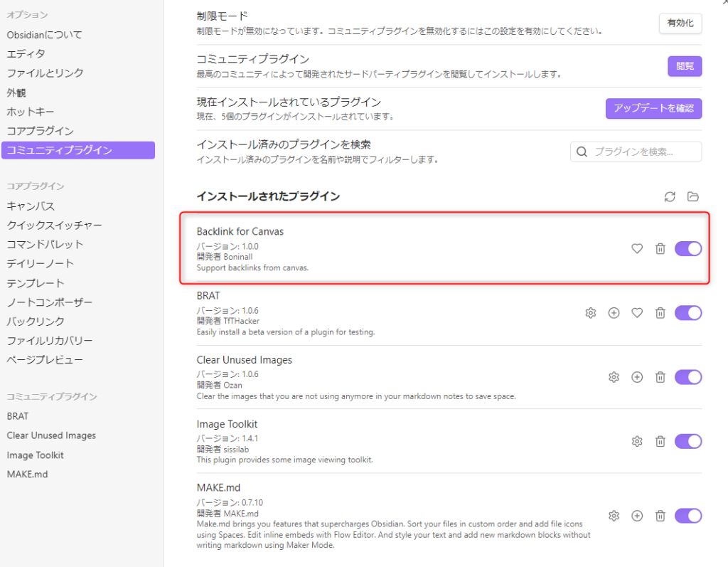
Task: Click the 'Backlink for Canvas' plugin title
Action: coord(240,231)
